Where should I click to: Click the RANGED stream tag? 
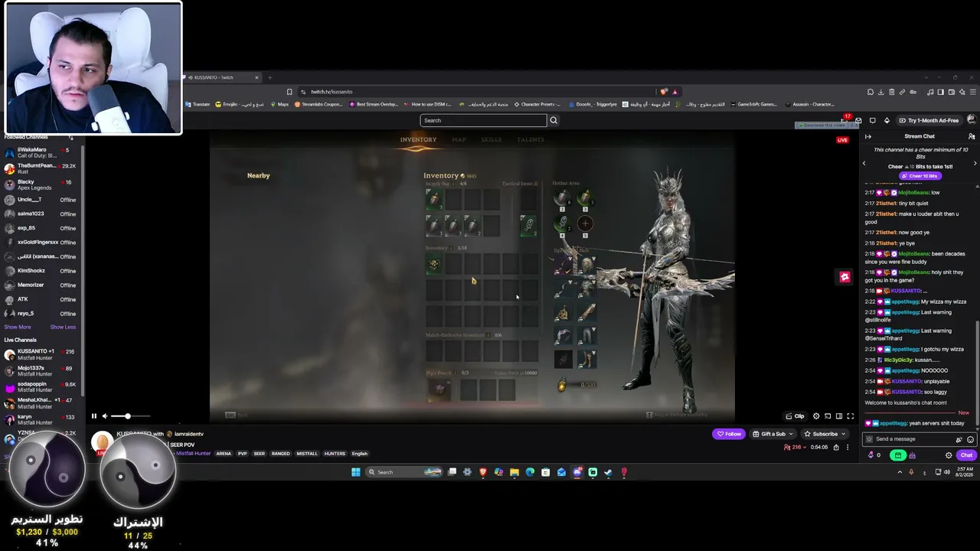(280, 454)
